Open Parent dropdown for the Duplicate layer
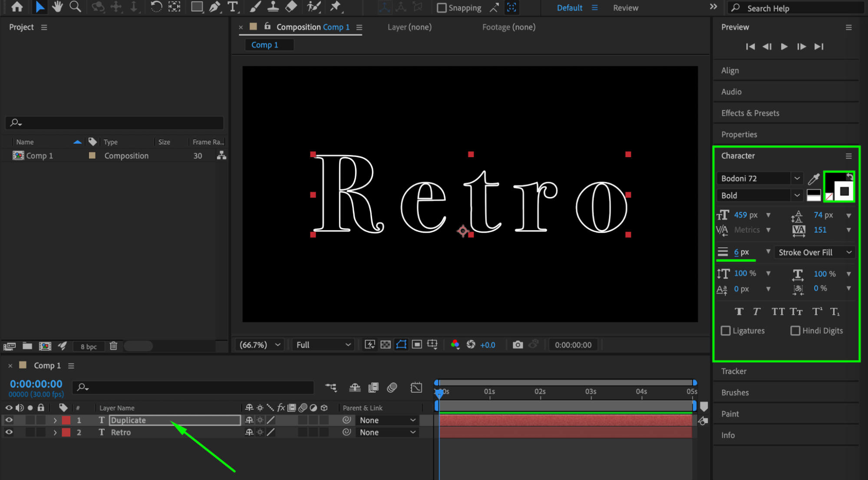 [x=387, y=420]
